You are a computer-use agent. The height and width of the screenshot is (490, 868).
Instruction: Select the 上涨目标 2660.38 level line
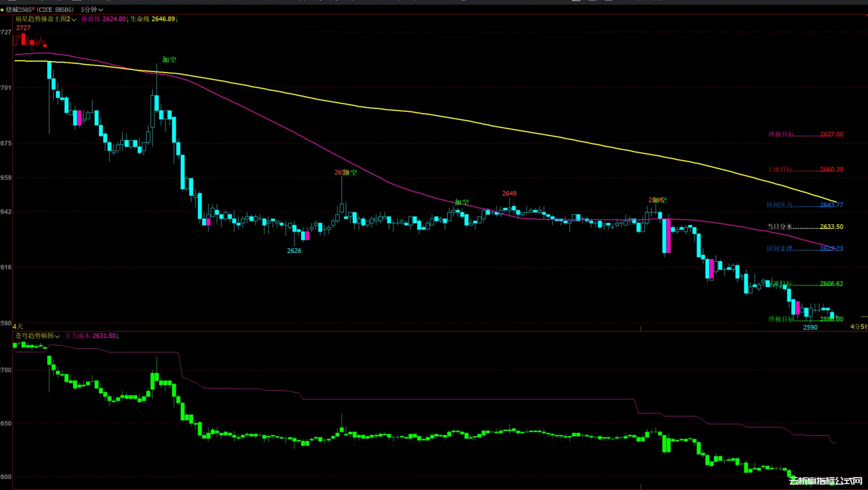[805, 169]
